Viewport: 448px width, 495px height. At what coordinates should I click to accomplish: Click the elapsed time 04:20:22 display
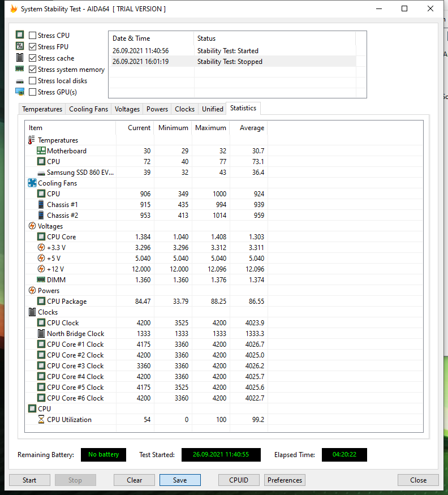click(x=344, y=454)
